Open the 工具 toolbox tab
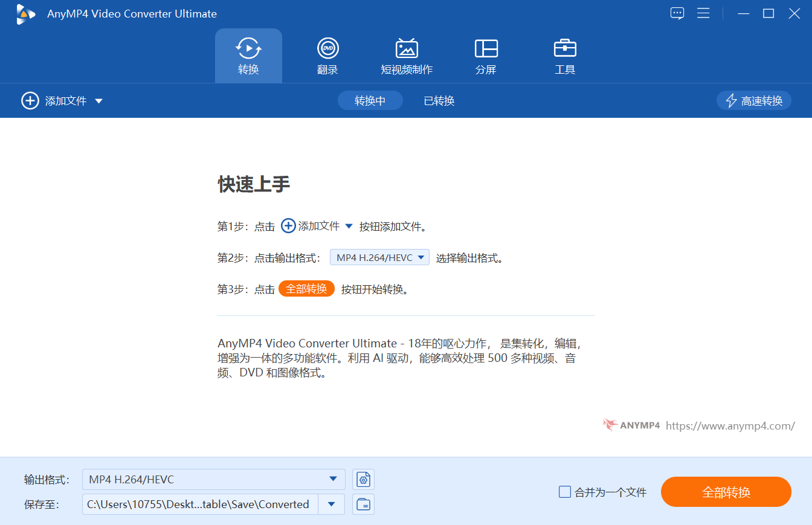 [565, 56]
